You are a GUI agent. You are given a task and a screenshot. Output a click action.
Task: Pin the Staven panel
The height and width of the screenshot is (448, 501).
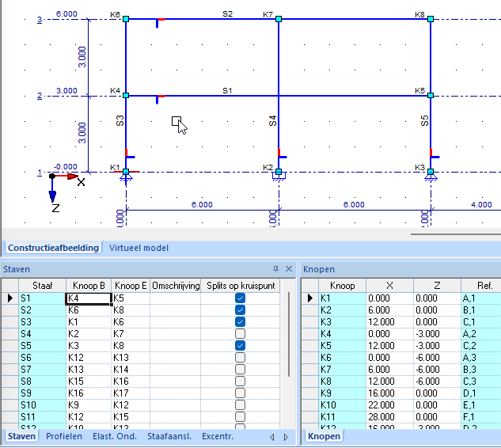(275, 269)
